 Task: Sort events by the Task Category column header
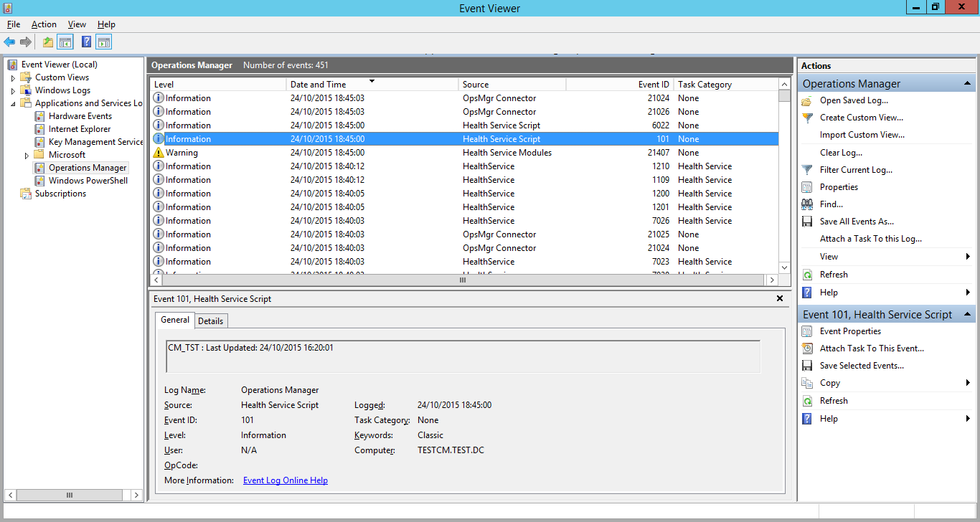click(x=726, y=85)
